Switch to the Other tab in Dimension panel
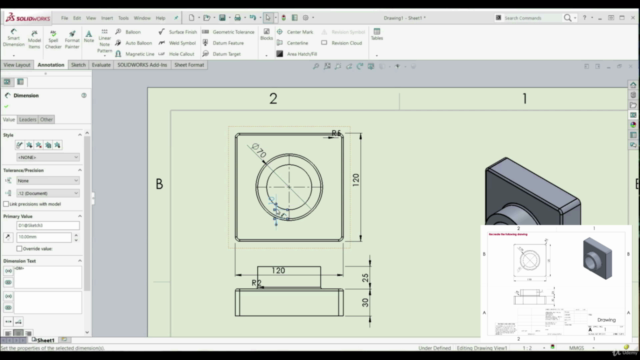 (46, 120)
